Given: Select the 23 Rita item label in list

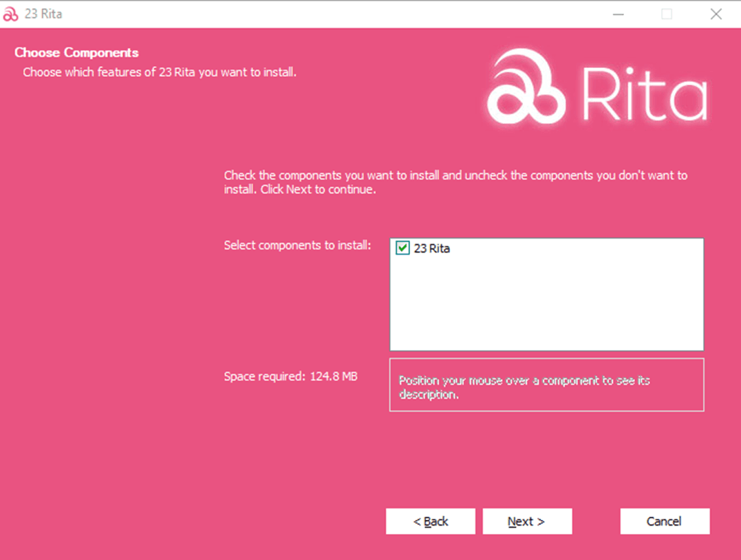Looking at the screenshot, I should click(x=431, y=248).
